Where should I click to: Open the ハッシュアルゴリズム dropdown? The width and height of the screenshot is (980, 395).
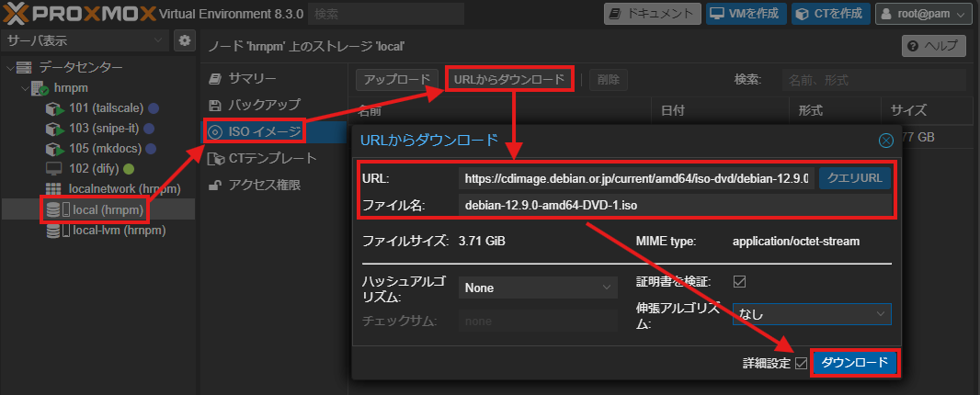(x=538, y=288)
